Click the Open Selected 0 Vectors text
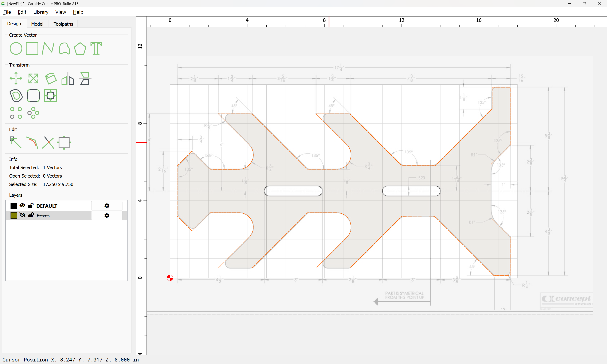This screenshot has height=364, width=607. click(x=36, y=176)
